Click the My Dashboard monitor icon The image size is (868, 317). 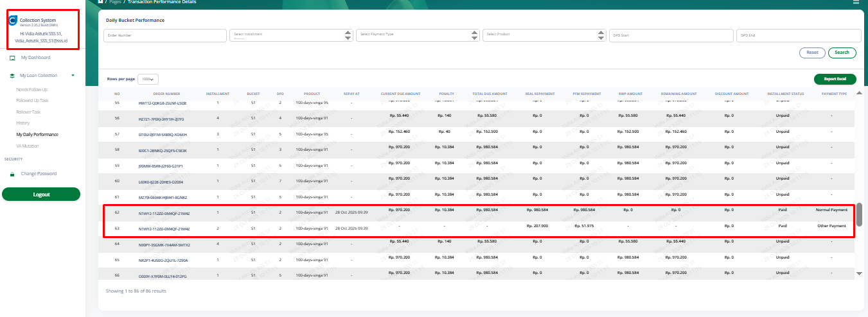pos(12,58)
